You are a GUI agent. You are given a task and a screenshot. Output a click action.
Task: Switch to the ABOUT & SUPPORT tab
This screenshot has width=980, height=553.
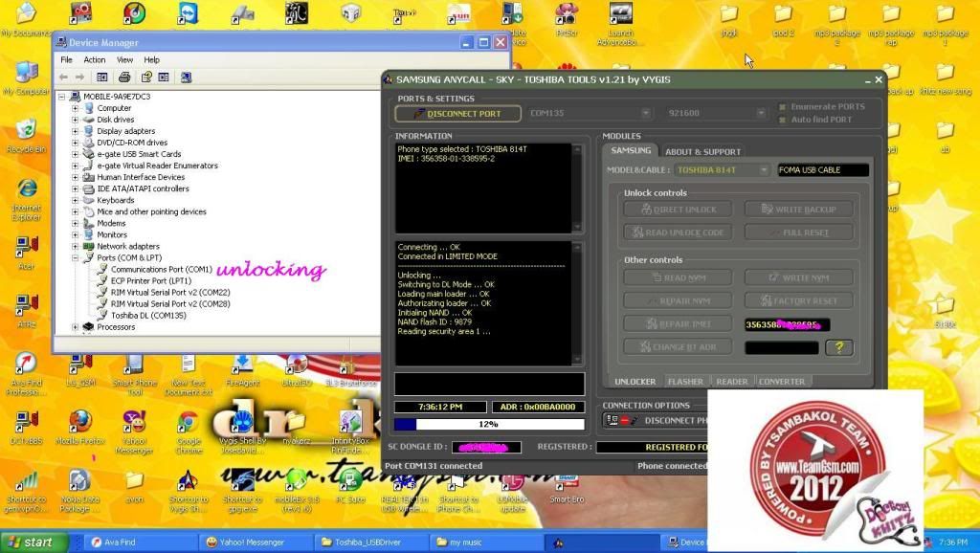point(702,151)
